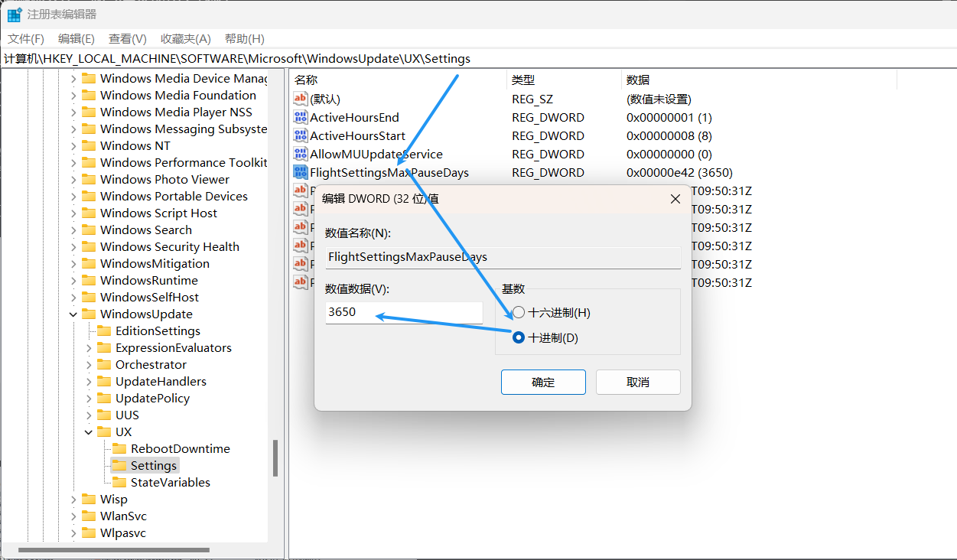The width and height of the screenshot is (957, 560).
Task: Click the FlightSettingsMaxPauseDays value icon
Action: [x=301, y=173]
